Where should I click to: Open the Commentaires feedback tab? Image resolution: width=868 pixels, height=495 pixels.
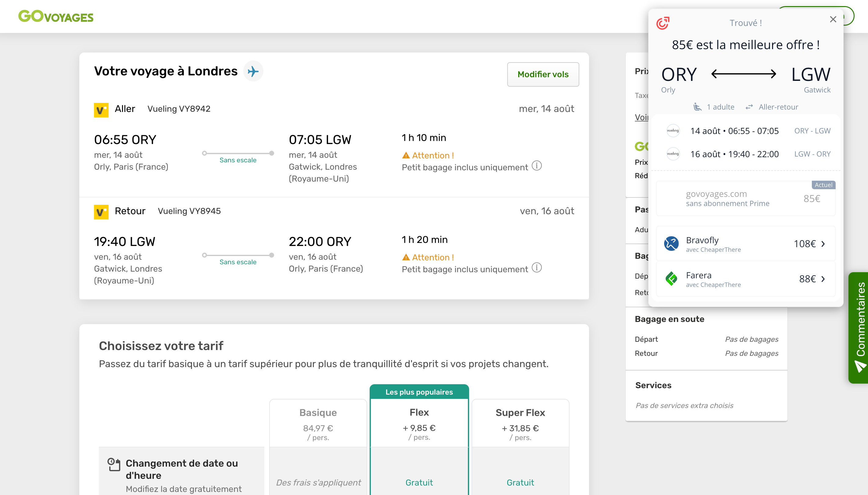tap(858, 328)
